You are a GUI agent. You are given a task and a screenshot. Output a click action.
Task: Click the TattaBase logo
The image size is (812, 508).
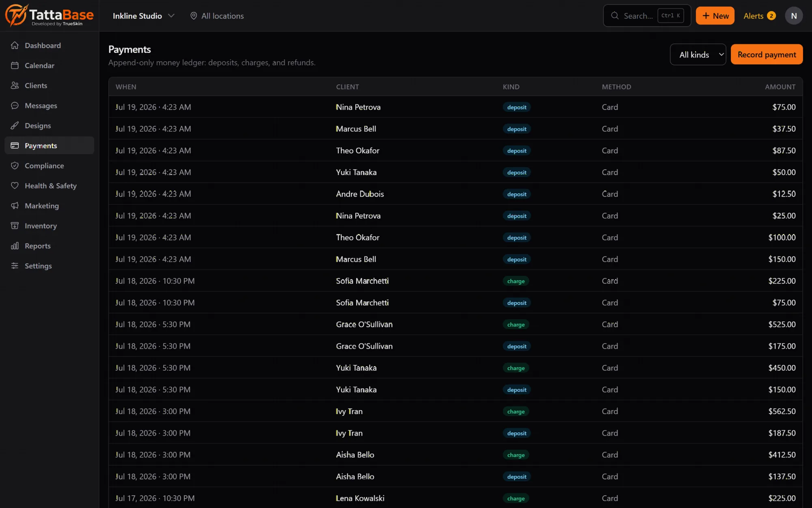(49, 15)
